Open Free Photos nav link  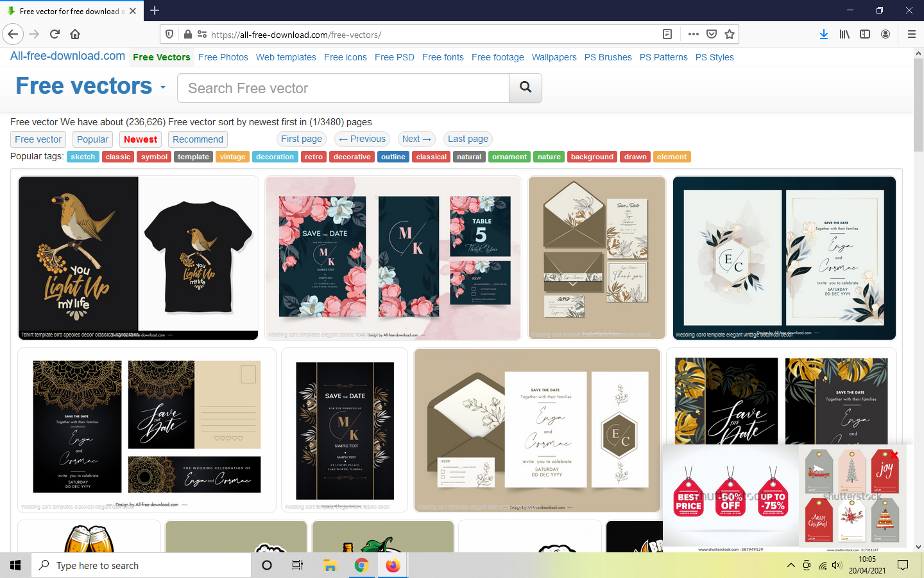[223, 57]
